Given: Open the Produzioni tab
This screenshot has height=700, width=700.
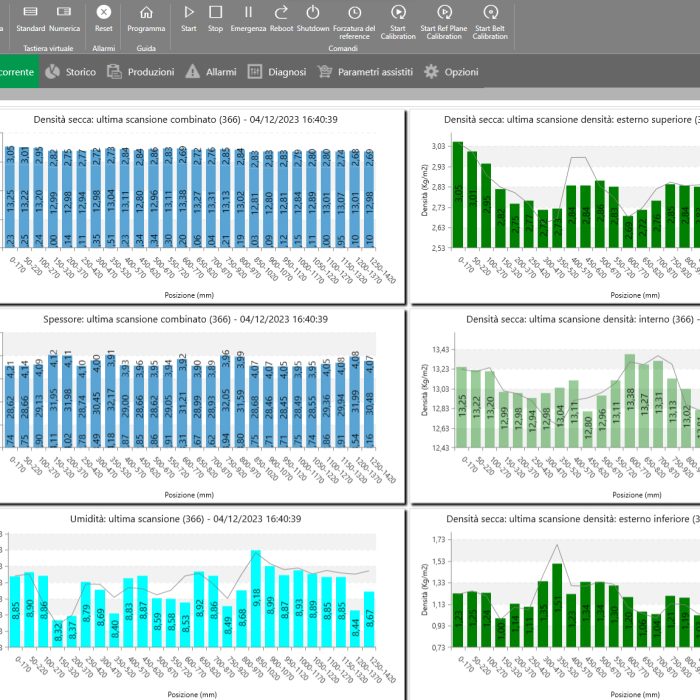Looking at the screenshot, I should click(x=140, y=72).
